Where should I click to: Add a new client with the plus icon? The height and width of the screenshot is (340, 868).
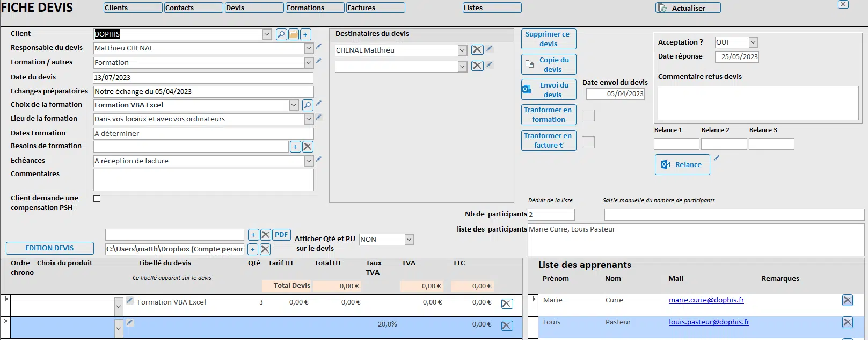(x=305, y=34)
